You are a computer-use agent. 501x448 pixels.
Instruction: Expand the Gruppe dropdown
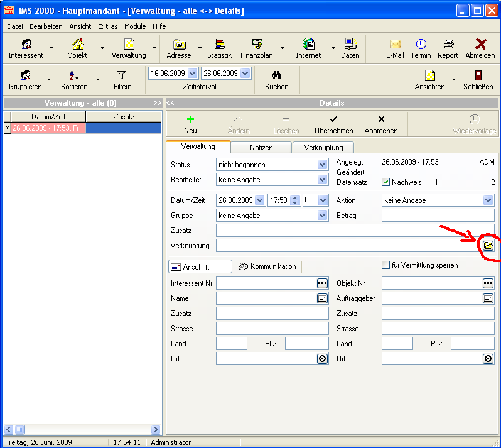pos(322,216)
